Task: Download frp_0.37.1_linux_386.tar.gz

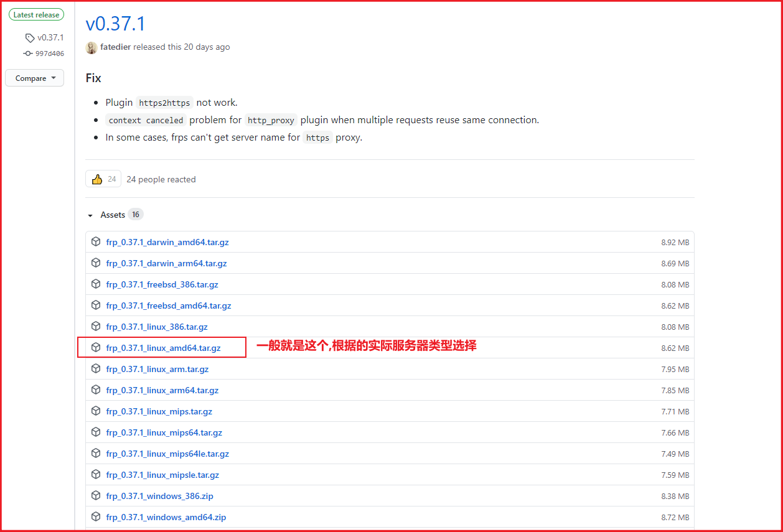Action: pos(157,327)
